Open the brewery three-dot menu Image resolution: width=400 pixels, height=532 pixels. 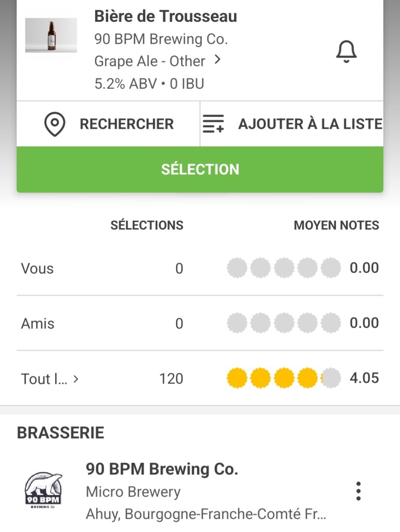(358, 491)
